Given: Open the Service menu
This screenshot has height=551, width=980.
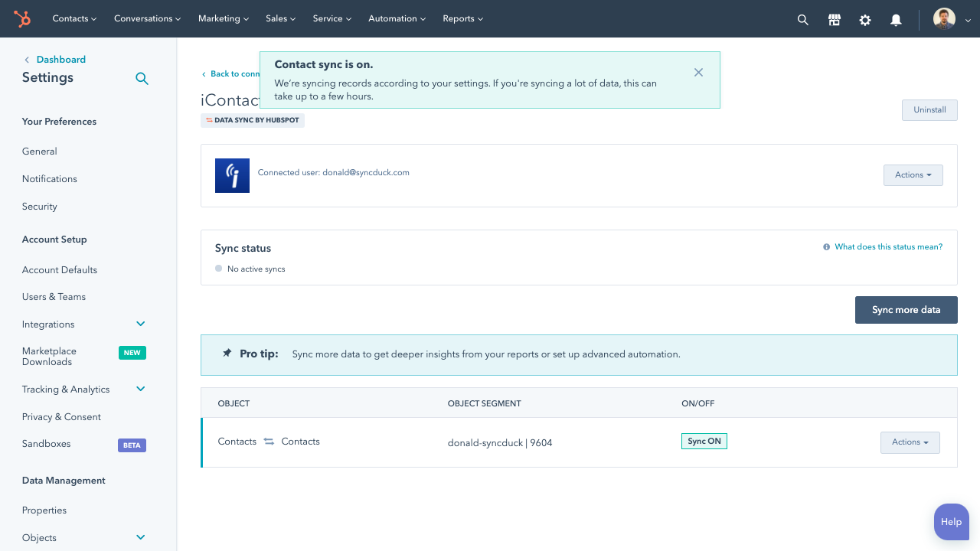Looking at the screenshot, I should pos(332,18).
